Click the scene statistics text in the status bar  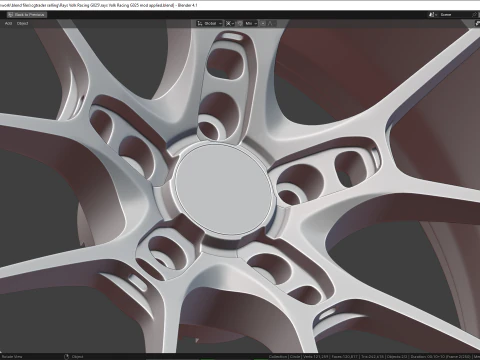coord(373,356)
